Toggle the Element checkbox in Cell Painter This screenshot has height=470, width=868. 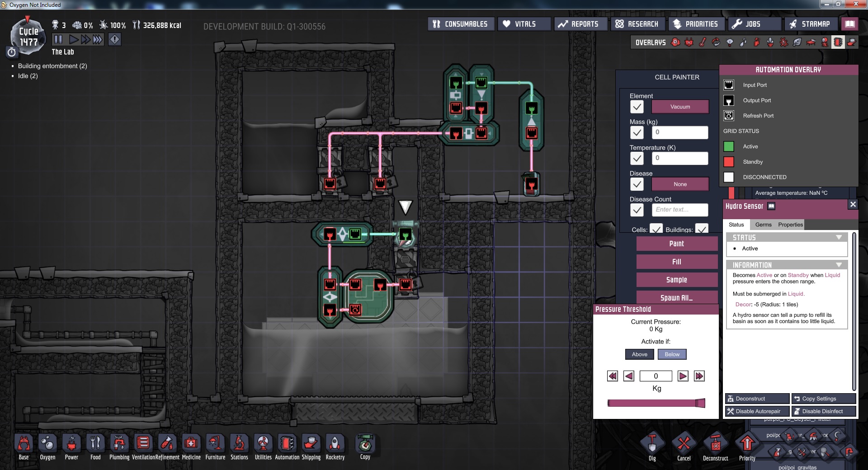point(637,107)
